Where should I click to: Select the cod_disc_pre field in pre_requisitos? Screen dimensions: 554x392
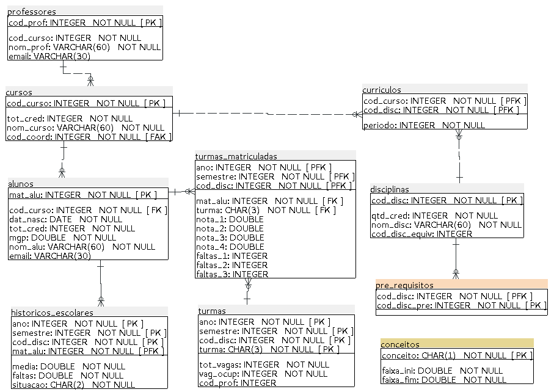[x=461, y=305]
